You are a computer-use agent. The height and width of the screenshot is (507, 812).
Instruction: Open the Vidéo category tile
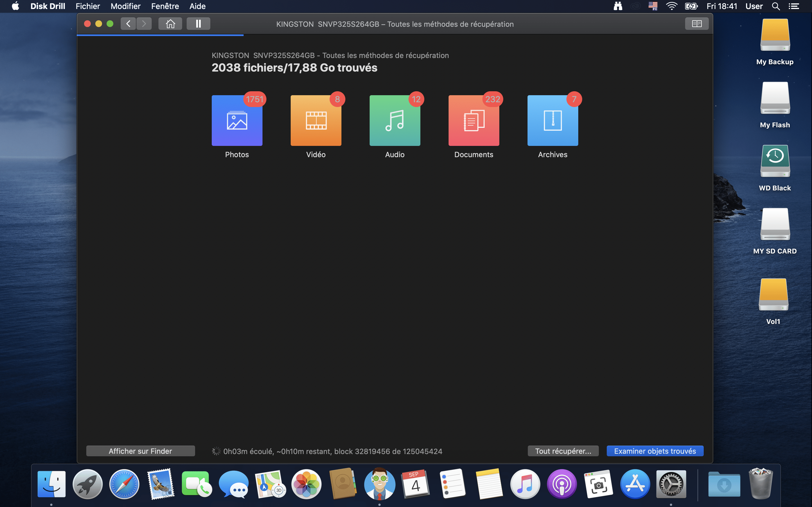[316, 120]
